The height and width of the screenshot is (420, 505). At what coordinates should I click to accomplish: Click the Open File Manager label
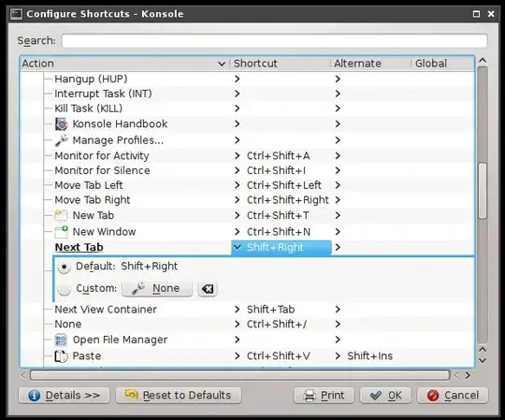(120, 340)
